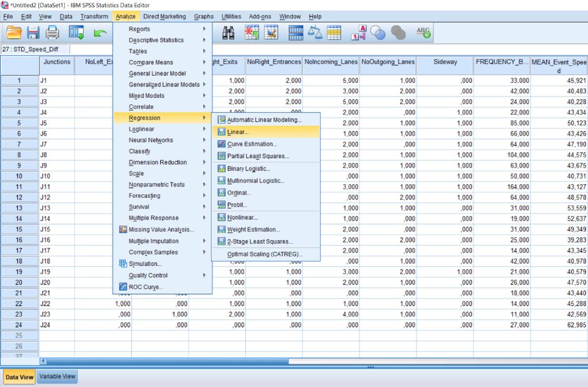Click the horizontal scrollbar thumb

pos(167,361)
